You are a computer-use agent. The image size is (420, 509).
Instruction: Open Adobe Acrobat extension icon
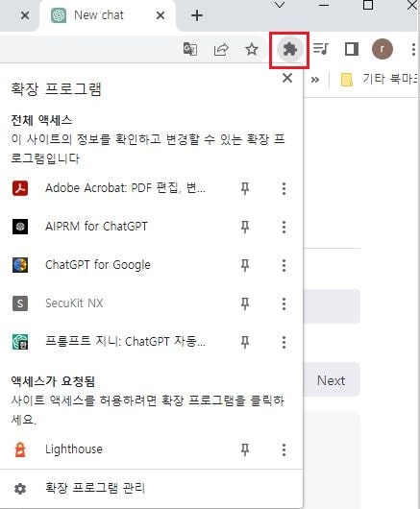(x=20, y=188)
